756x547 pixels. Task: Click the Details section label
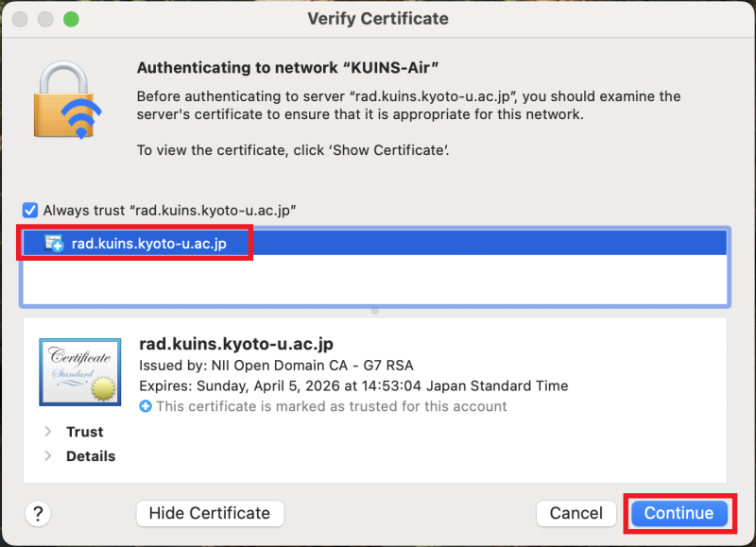point(91,456)
